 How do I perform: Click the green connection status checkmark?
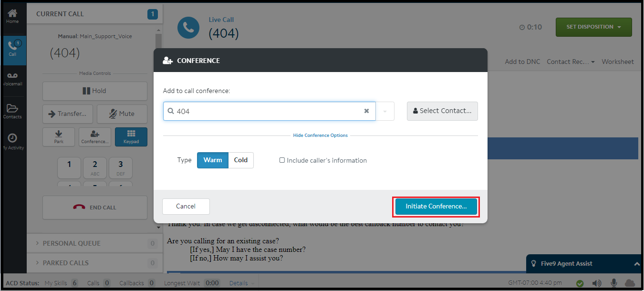pos(580,283)
